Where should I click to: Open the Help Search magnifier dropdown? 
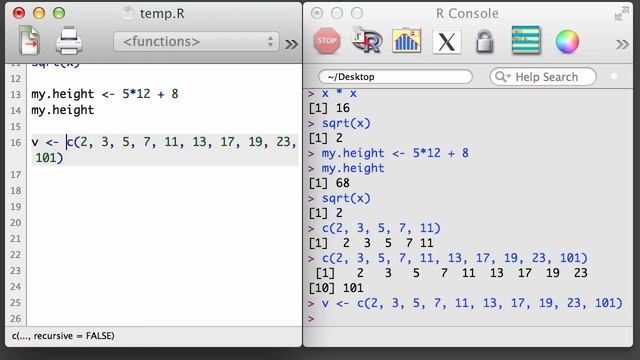click(503, 77)
